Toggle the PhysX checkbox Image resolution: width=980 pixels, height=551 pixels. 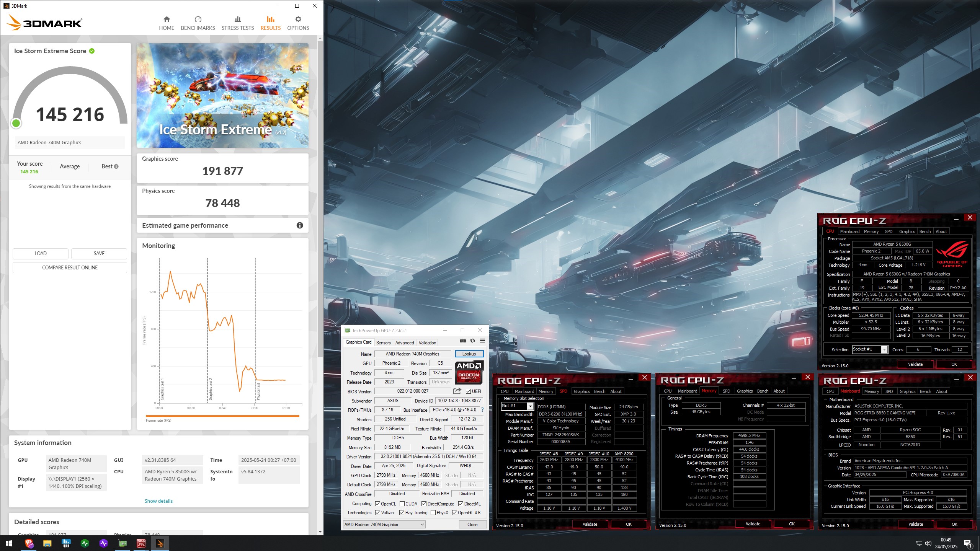pos(433,513)
